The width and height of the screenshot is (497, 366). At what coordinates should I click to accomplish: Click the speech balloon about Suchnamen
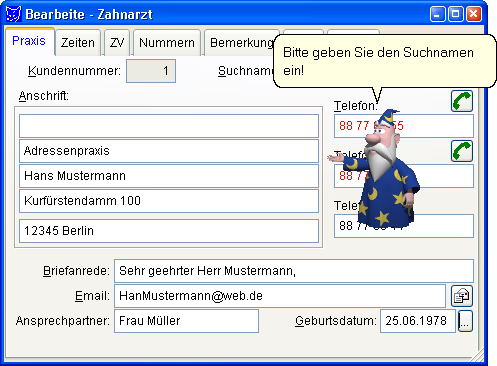[x=385, y=61]
